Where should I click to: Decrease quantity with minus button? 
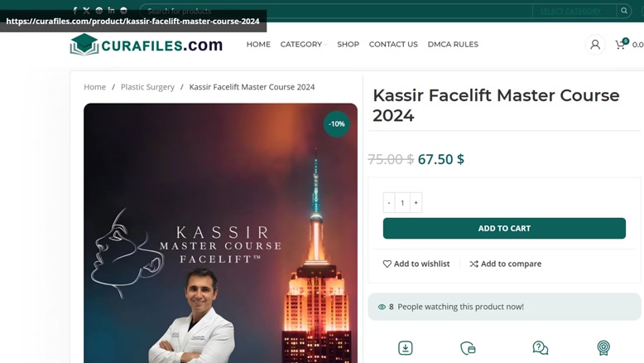point(389,203)
